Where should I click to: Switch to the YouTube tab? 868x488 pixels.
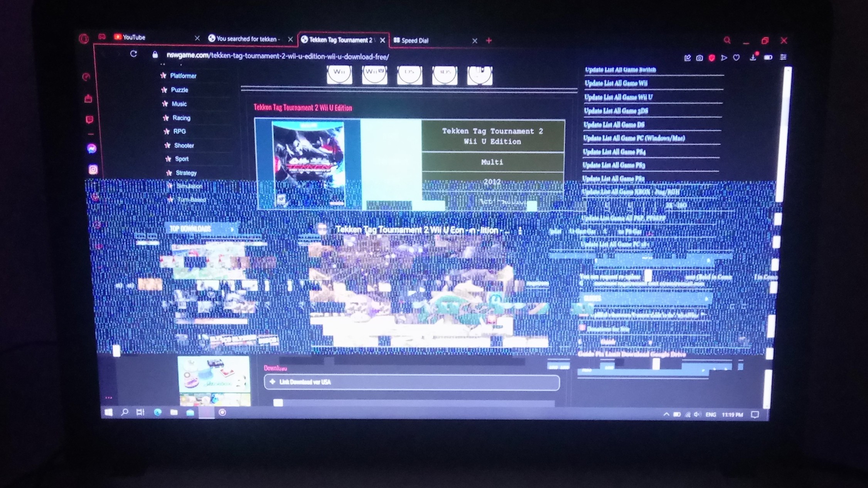pos(135,37)
